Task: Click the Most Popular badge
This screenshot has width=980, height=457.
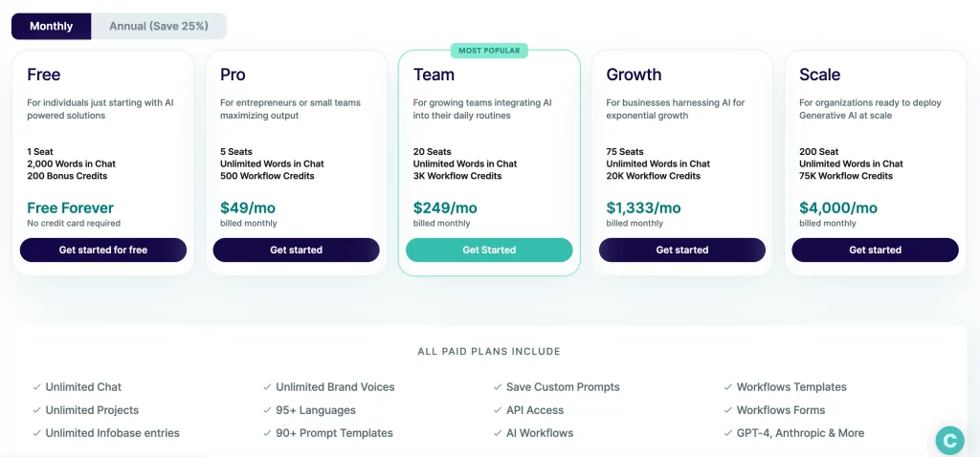Action: pyautogui.click(x=489, y=51)
